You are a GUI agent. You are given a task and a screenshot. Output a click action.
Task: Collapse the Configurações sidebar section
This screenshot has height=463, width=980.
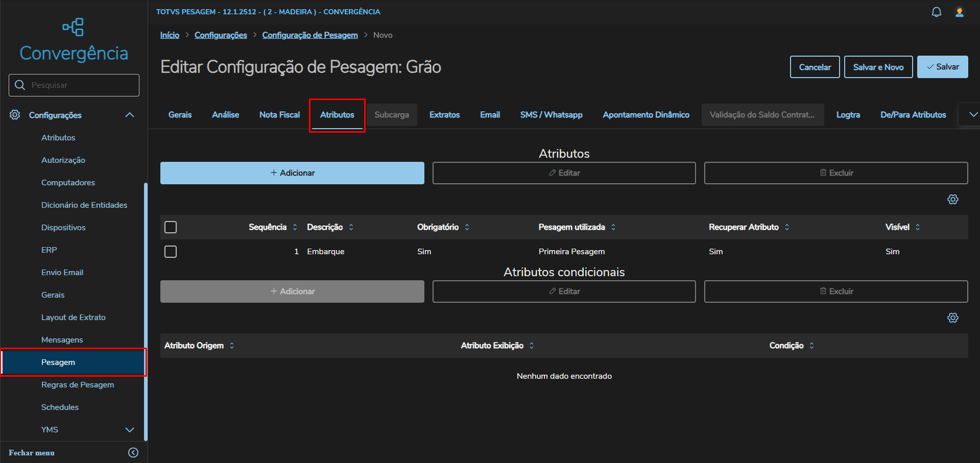[x=130, y=115]
